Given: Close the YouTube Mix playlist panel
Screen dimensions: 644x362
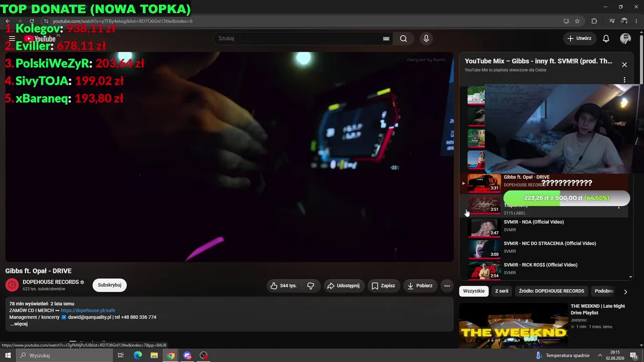Looking at the screenshot, I should pos(624,64).
